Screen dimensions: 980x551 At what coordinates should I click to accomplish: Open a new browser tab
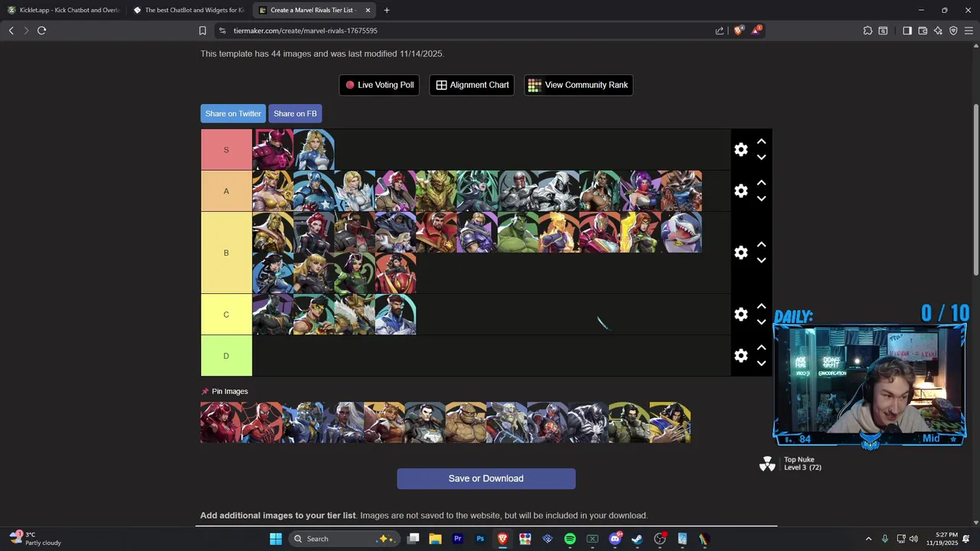387,10
